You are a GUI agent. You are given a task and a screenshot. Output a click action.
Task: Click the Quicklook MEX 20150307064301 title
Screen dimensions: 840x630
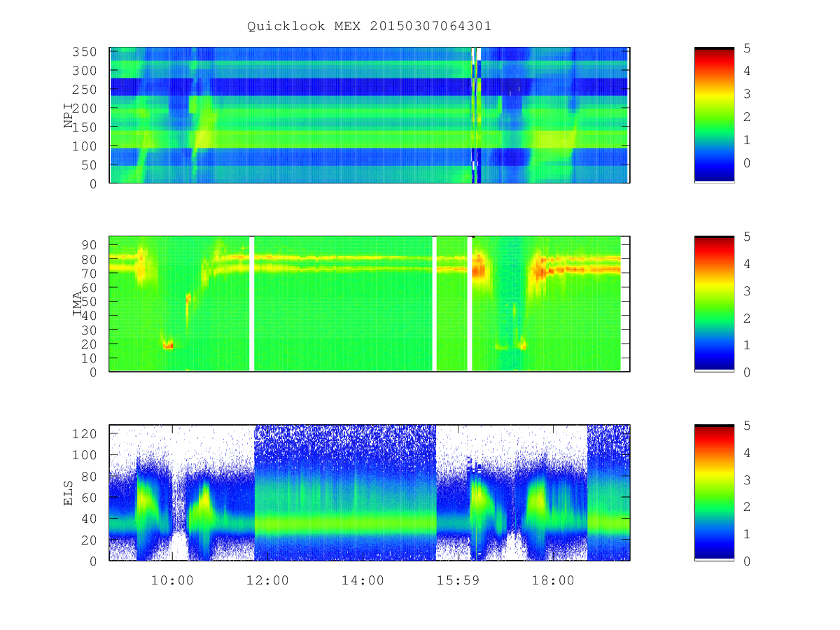click(x=369, y=27)
